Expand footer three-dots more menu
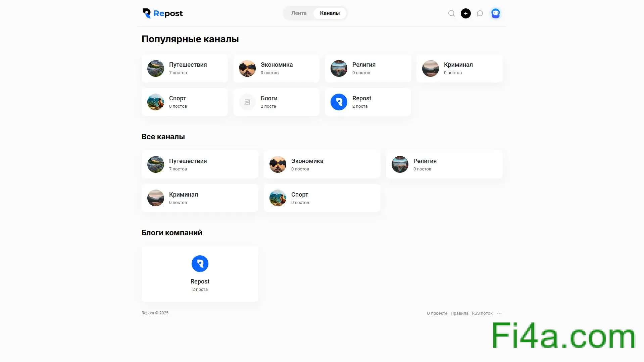Screen dimensions: 644x362 [x=499, y=313]
